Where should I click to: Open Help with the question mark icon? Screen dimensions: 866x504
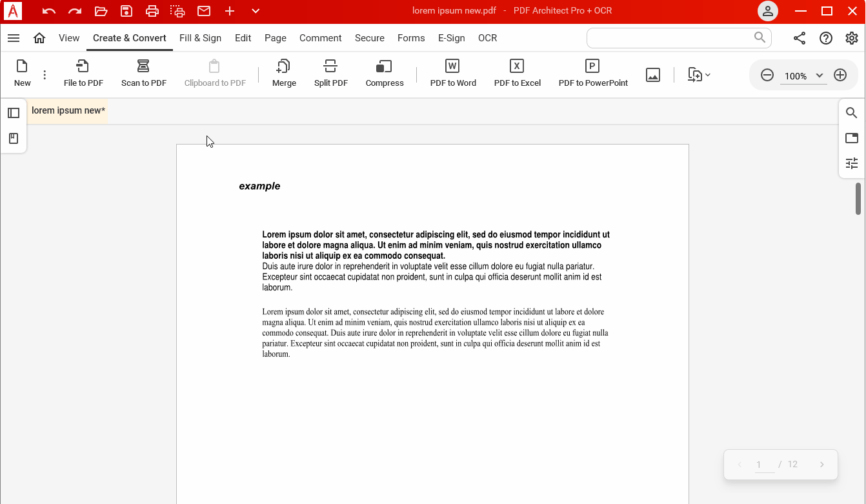coord(826,38)
